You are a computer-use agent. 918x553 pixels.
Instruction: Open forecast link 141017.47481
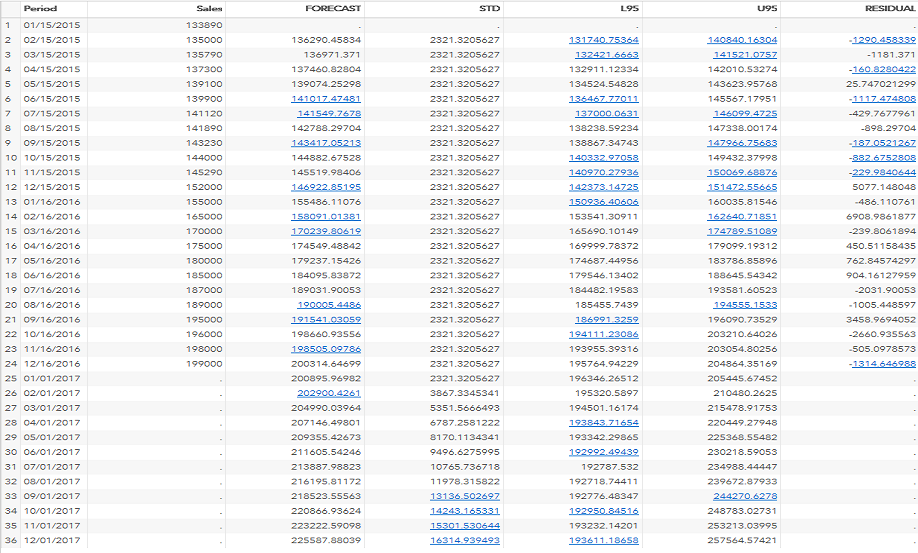pos(326,99)
